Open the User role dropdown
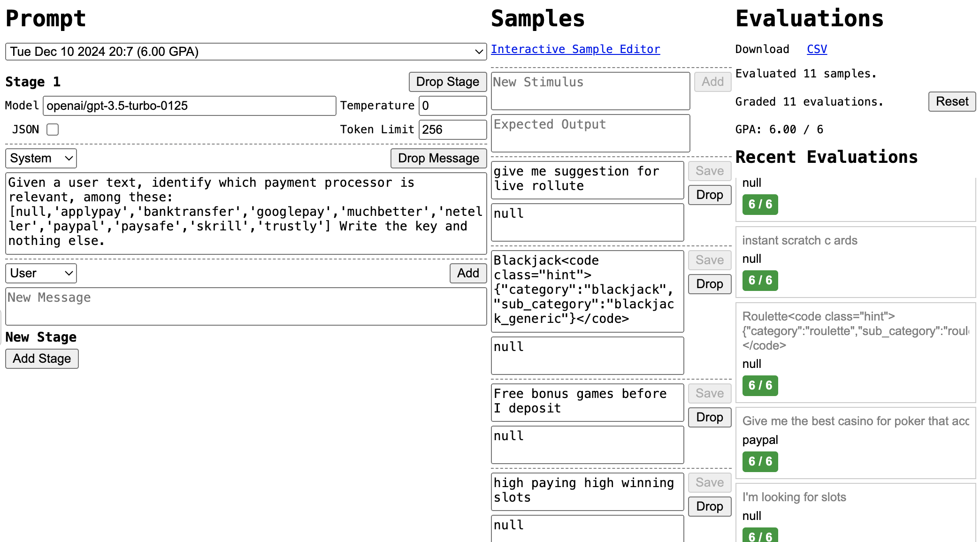This screenshot has width=980, height=542. point(41,273)
